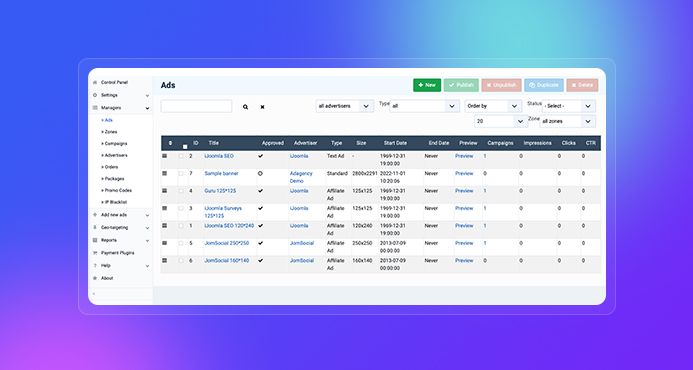Check the box for JomSocial 160*140 row
Viewport: 693px width, 370px height.
click(x=181, y=260)
